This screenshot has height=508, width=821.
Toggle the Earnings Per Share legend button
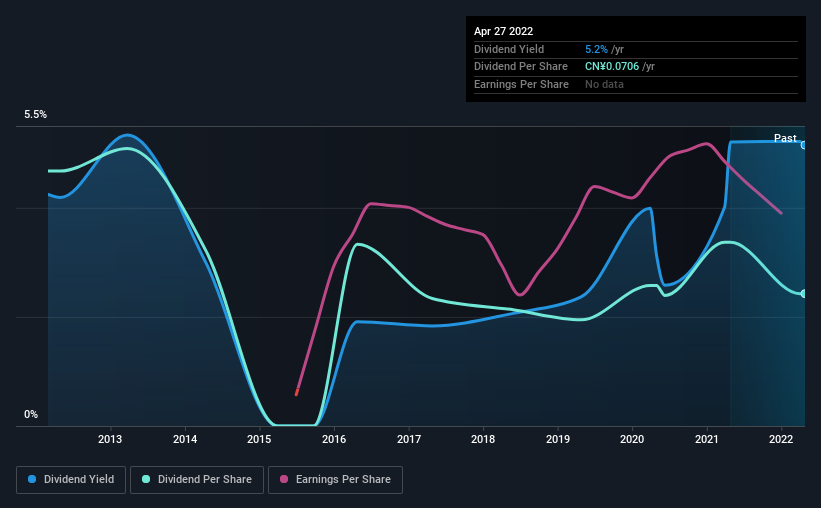pos(335,480)
